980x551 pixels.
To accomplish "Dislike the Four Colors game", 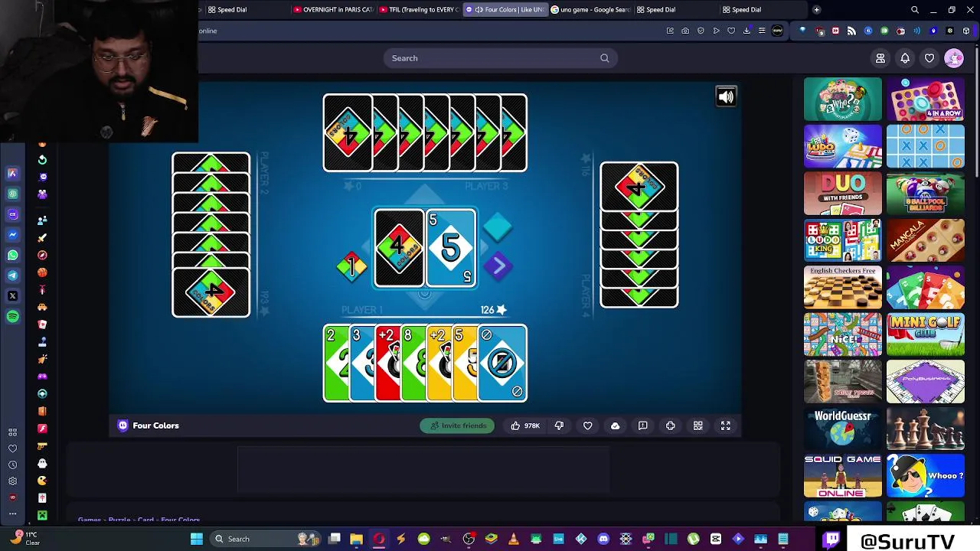I will tap(559, 425).
